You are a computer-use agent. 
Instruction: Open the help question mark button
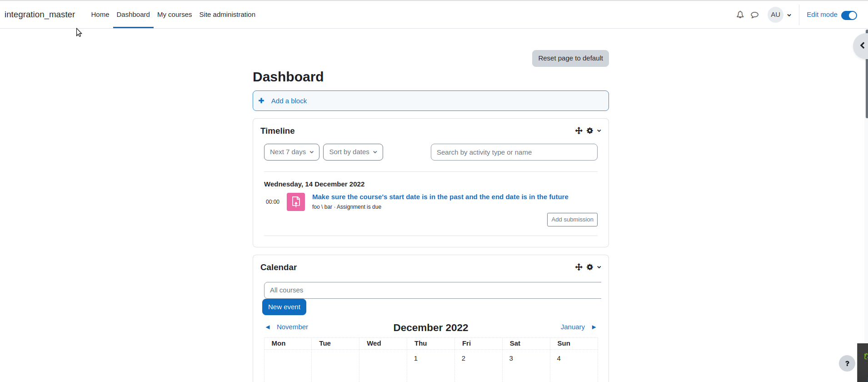coord(847,363)
